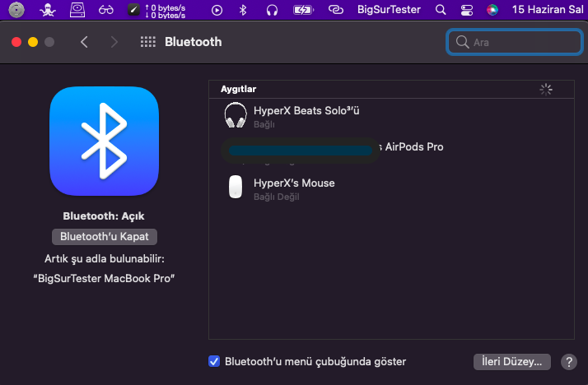
Task: Show all preferences grid icon
Action: pos(148,42)
